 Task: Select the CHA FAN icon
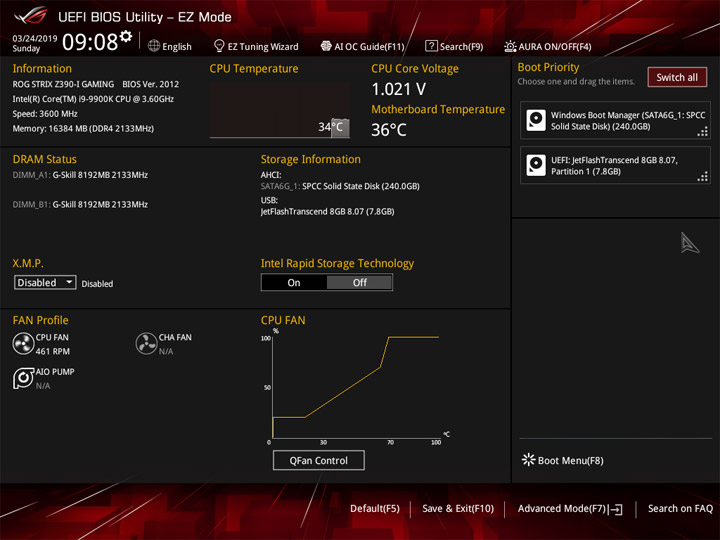(x=146, y=343)
